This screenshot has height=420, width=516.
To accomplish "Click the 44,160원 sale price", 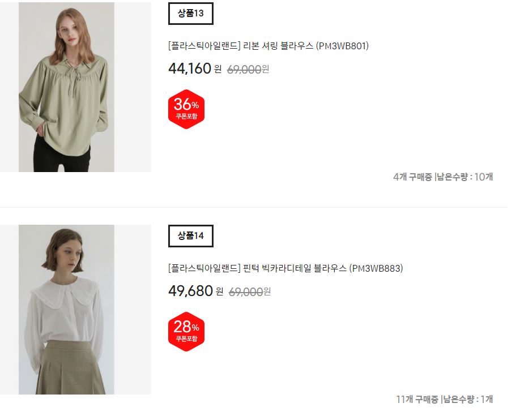I will (x=195, y=68).
